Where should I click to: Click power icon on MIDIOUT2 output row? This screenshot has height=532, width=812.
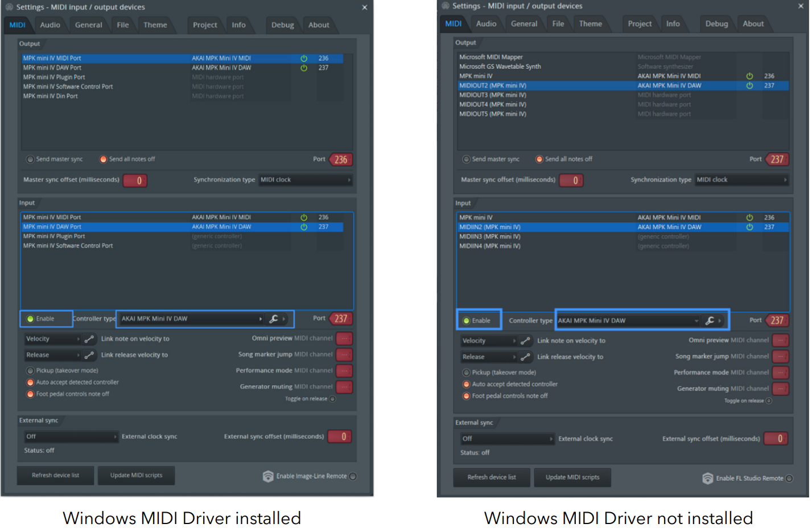point(749,86)
